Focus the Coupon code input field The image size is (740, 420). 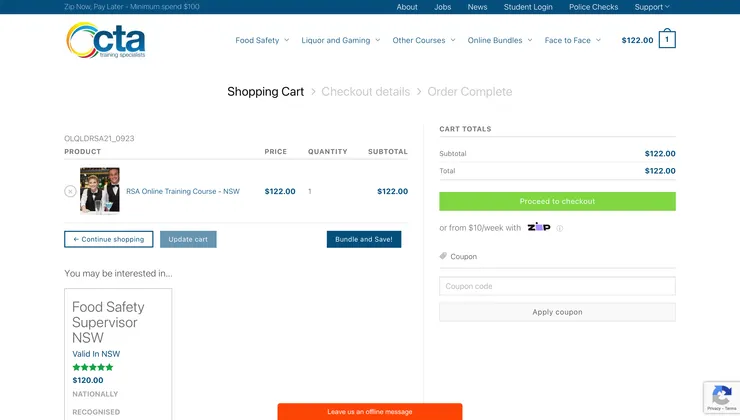pos(557,286)
